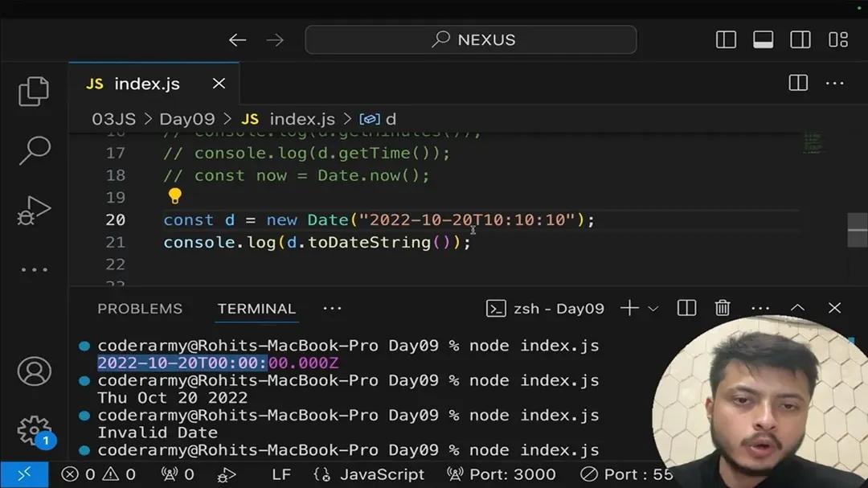Open the remote window status button

(24, 474)
